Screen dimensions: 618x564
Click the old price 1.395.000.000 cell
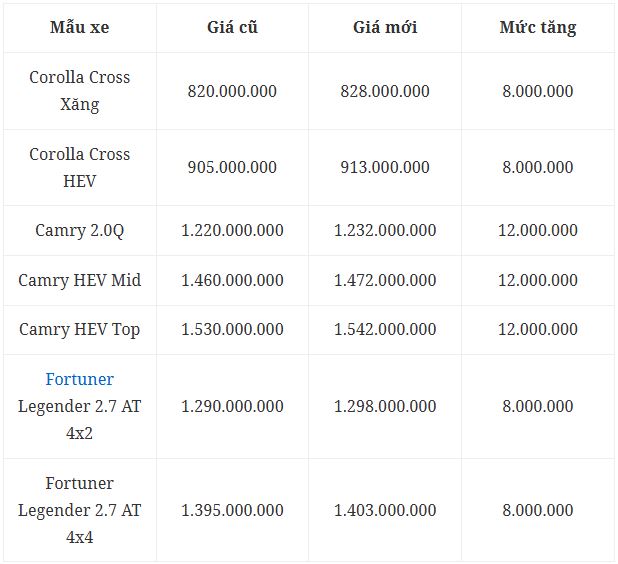pyautogui.click(x=232, y=510)
